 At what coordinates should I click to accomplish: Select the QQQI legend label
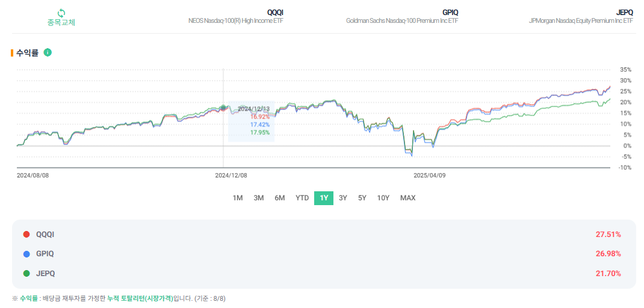click(x=45, y=235)
